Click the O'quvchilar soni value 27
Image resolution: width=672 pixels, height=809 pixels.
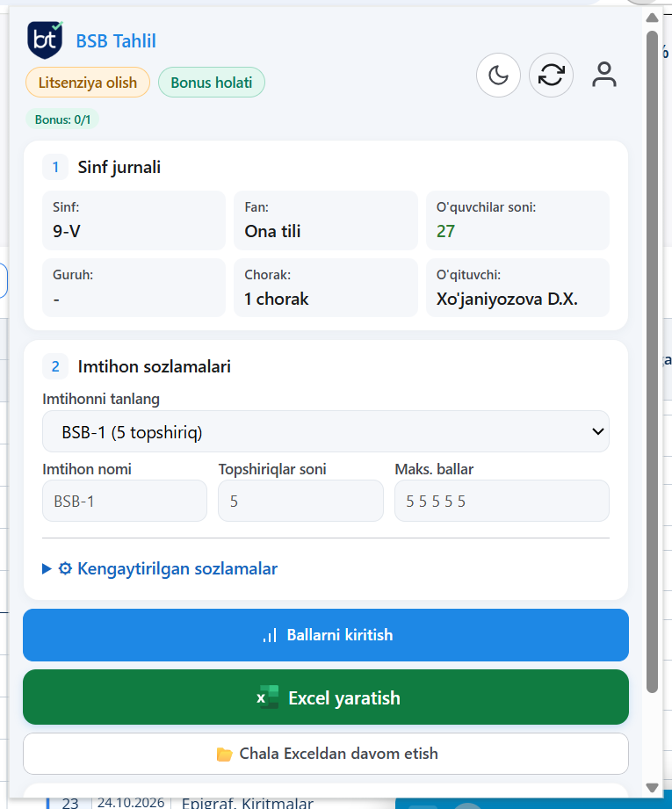pos(445,231)
